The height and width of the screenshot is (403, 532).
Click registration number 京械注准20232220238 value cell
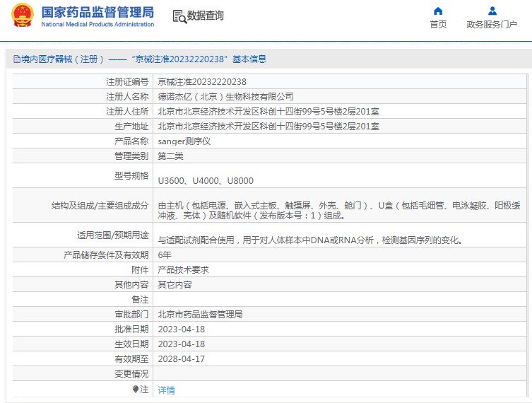(202, 81)
